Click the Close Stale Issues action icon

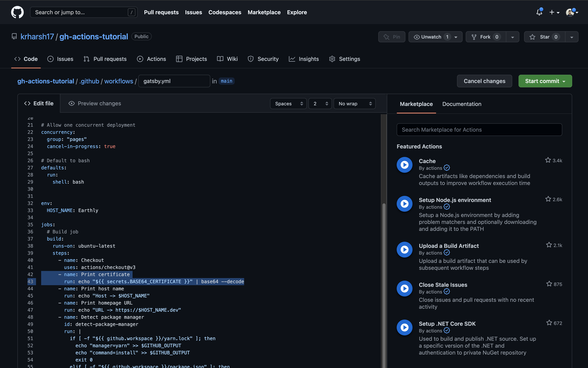click(404, 288)
